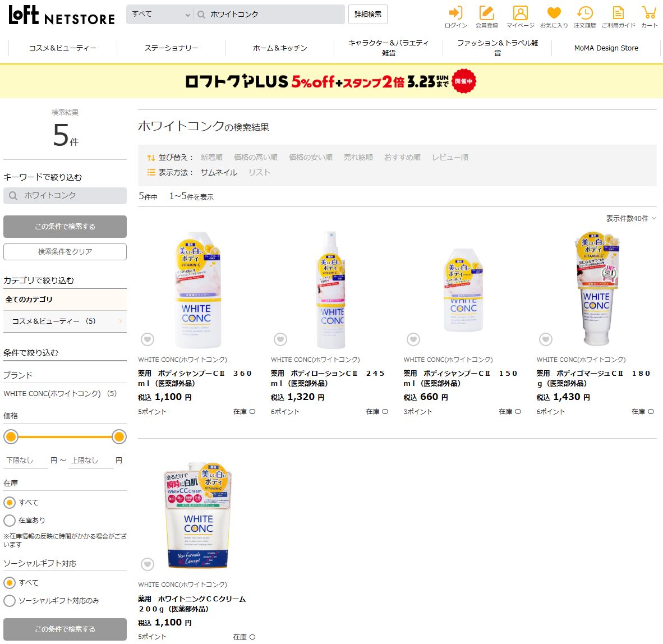
Task: Click '検索条件をクリア' button
Action: coord(65,252)
